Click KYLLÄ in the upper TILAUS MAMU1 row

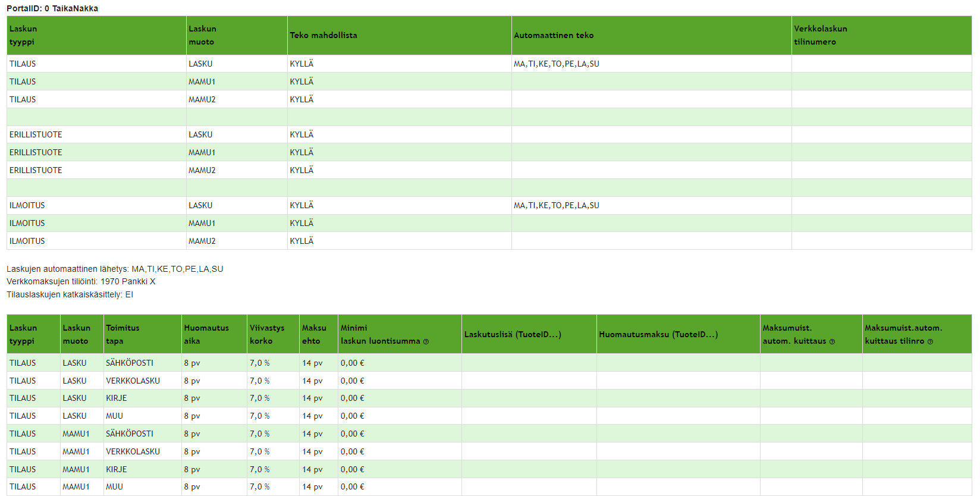(301, 81)
